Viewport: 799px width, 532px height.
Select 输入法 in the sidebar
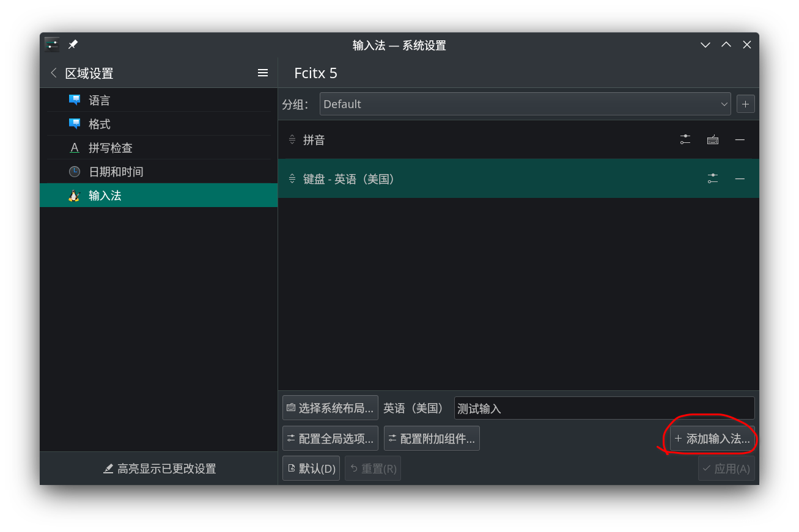(158, 195)
